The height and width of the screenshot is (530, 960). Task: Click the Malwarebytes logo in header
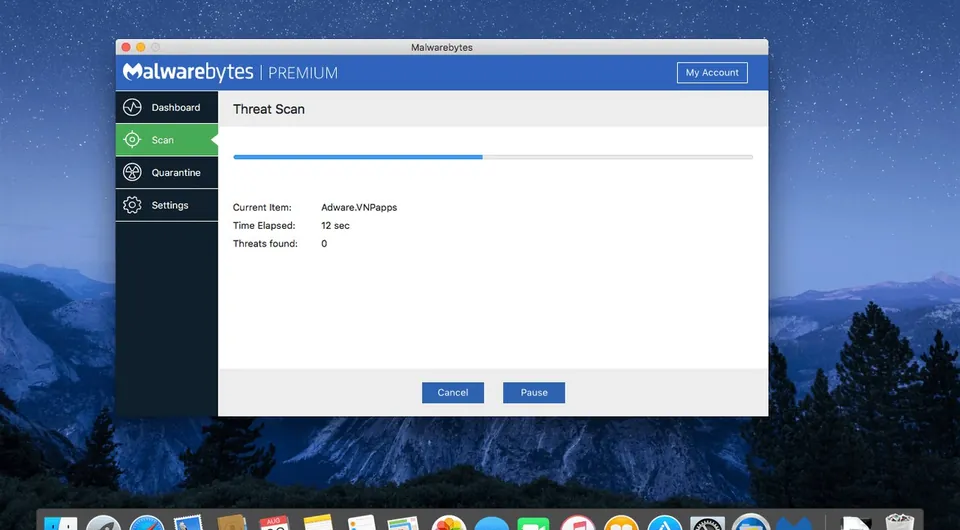pyautogui.click(x=188, y=72)
